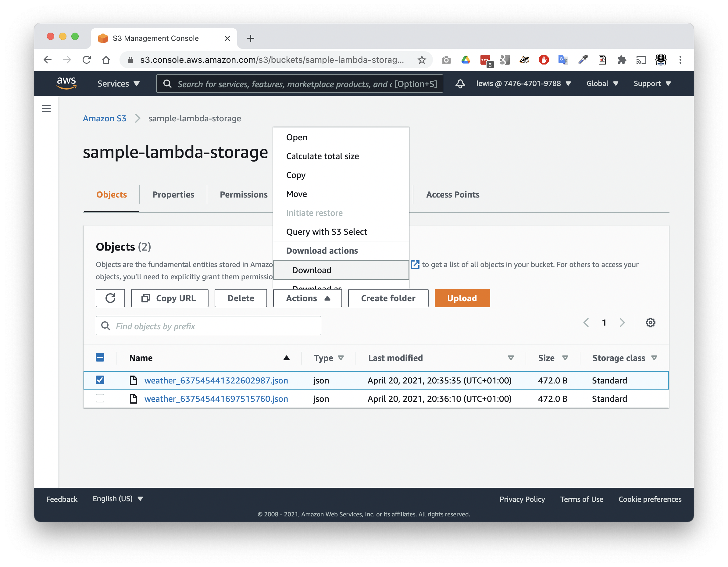The image size is (728, 567).
Task: Click the browser back arrow
Action: click(48, 60)
